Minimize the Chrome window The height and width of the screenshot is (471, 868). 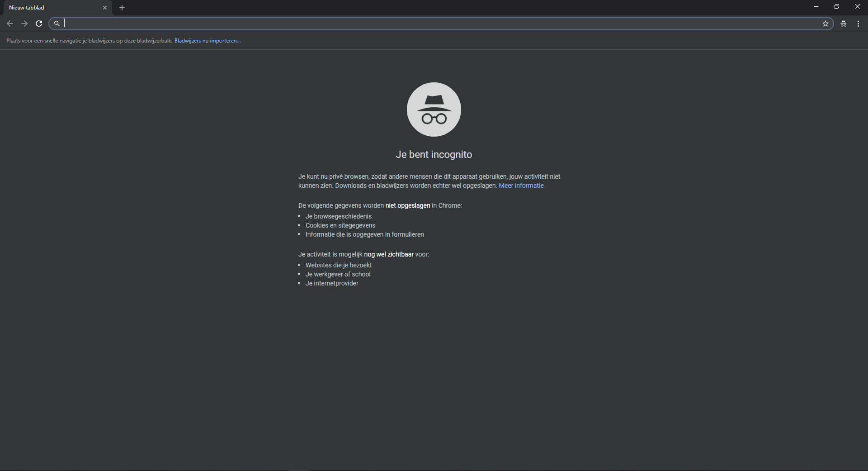[x=816, y=7]
